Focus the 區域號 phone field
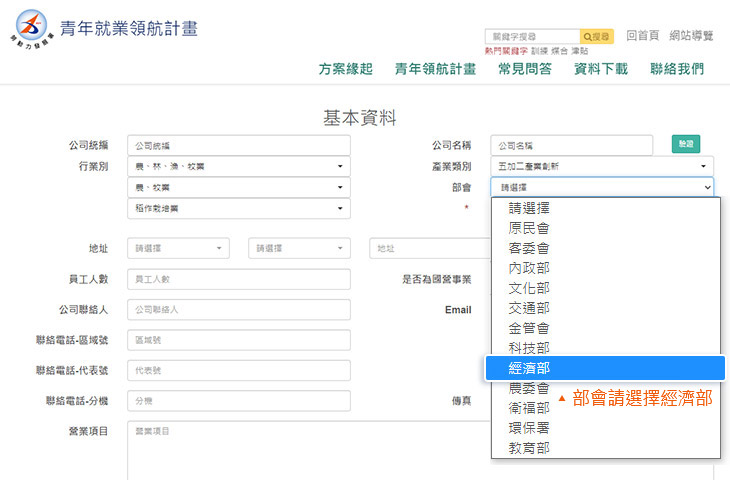This screenshot has height=480, width=730. [239, 340]
